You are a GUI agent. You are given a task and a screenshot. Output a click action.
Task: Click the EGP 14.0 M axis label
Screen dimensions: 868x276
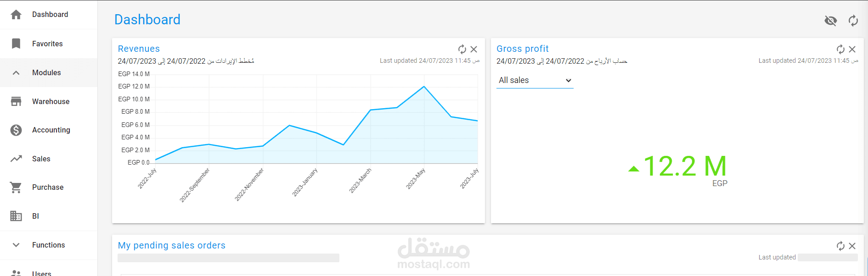pyautogui.click(x=134, y=74)
